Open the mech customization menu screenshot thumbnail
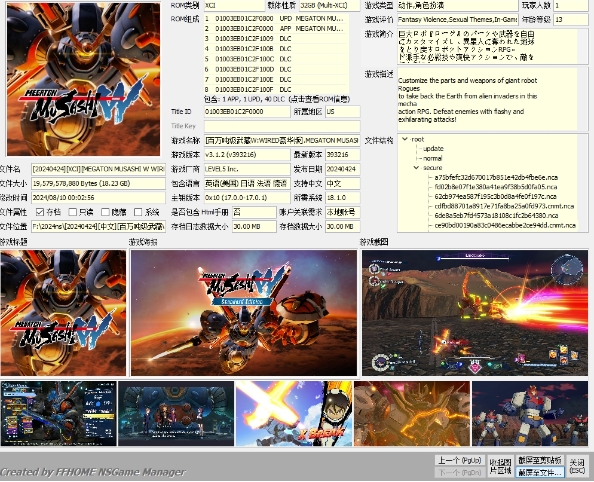 (59, 413)
